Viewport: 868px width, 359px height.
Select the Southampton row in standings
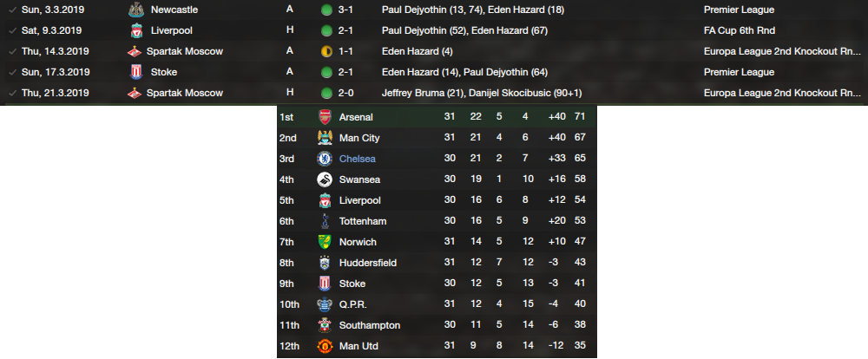coord(437,325)
